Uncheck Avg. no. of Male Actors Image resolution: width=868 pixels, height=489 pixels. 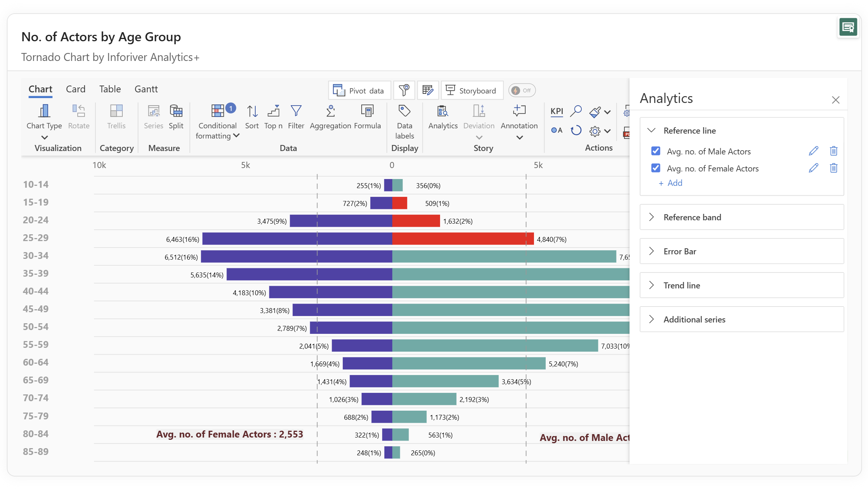pyautogui.click(x=656, y=151)
